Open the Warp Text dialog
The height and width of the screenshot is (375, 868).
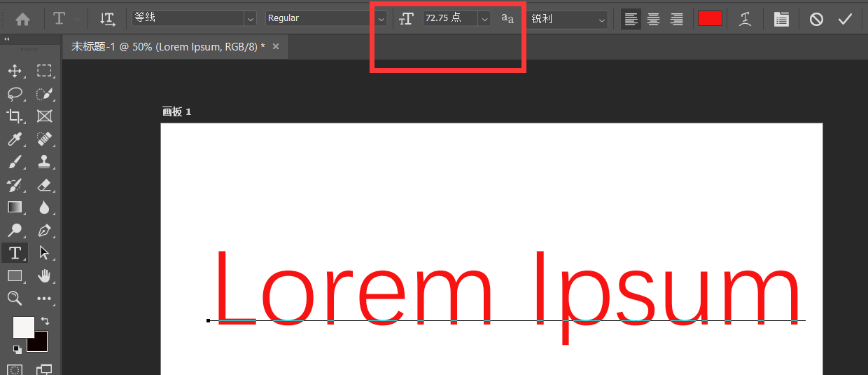pyautogui.click(x=745, y=19)
